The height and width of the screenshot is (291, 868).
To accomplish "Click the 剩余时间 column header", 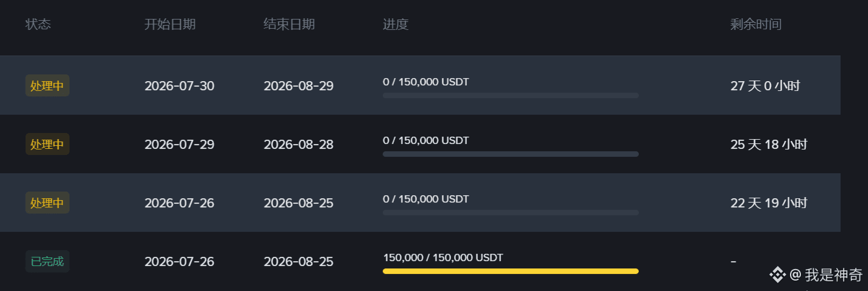I will click(756, 24).
